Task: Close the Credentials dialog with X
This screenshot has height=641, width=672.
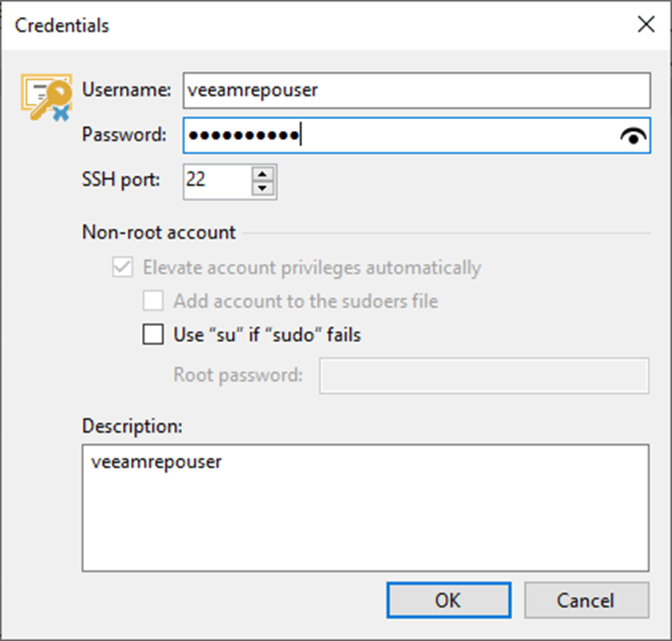Action: [x=646, y=25]
